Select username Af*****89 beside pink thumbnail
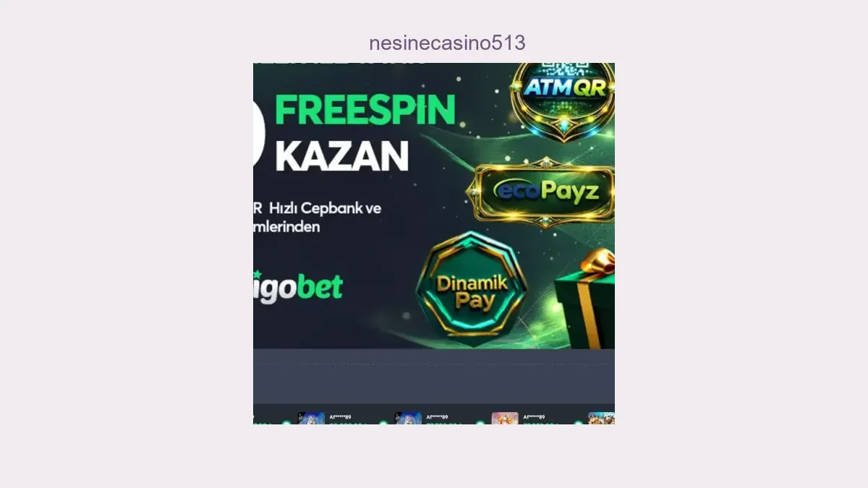This screenshot has width=868, height=488. (x=534, y=417)
